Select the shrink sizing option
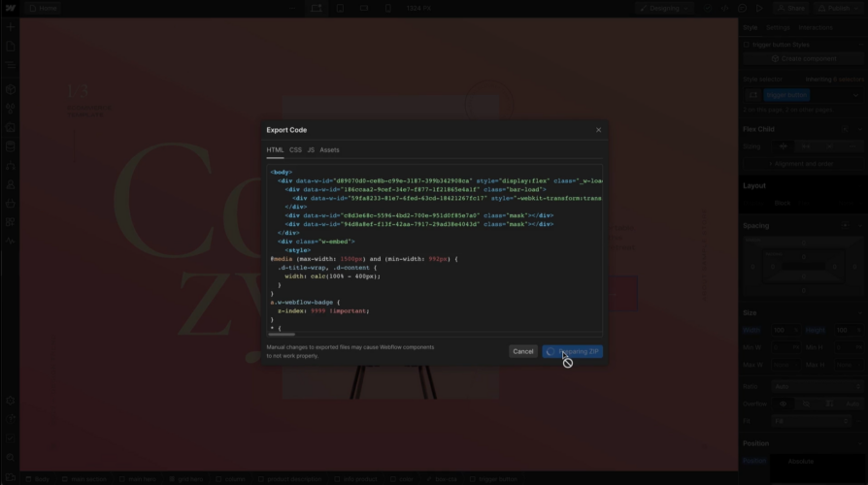This screenshot has width=868, height=485. click(x=783, y=146)
